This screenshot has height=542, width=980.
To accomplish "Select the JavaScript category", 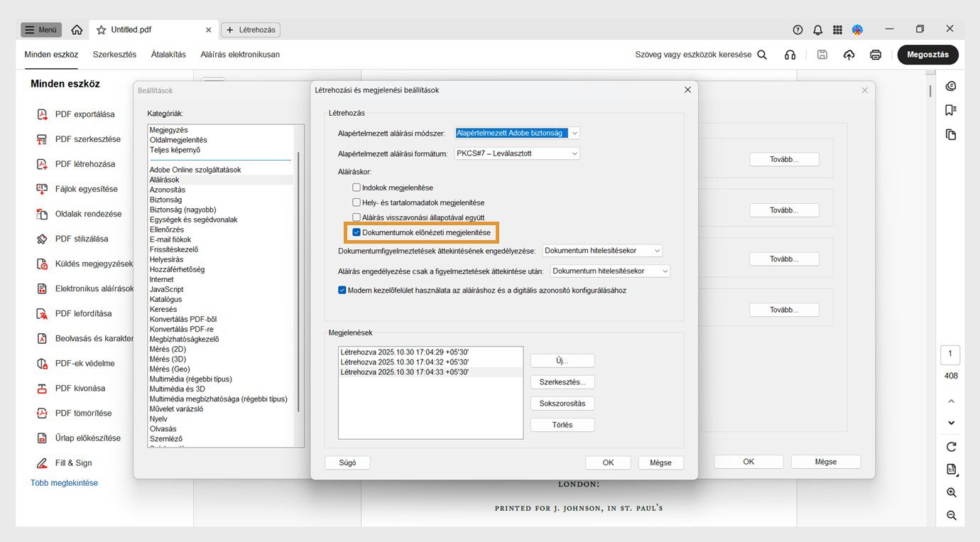I will click(167, 289).
